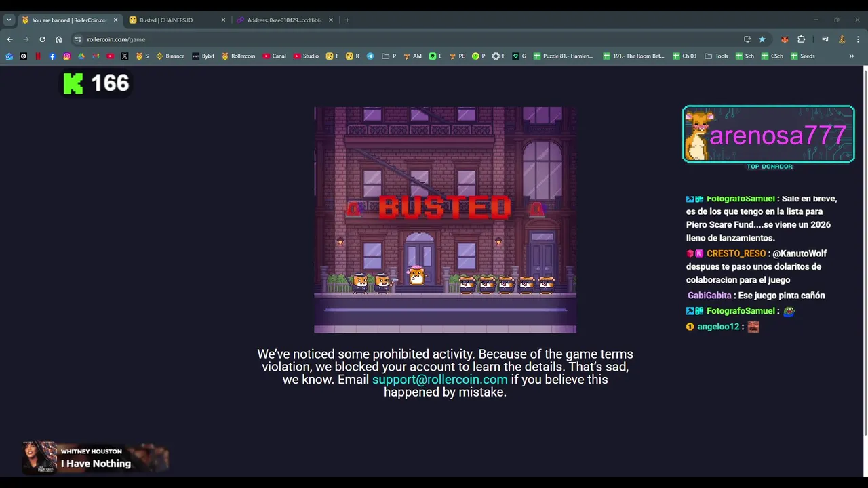Click the install app icon in address bar
The image size is (868, 488).
pyautogui.click(x=747, y=39)
